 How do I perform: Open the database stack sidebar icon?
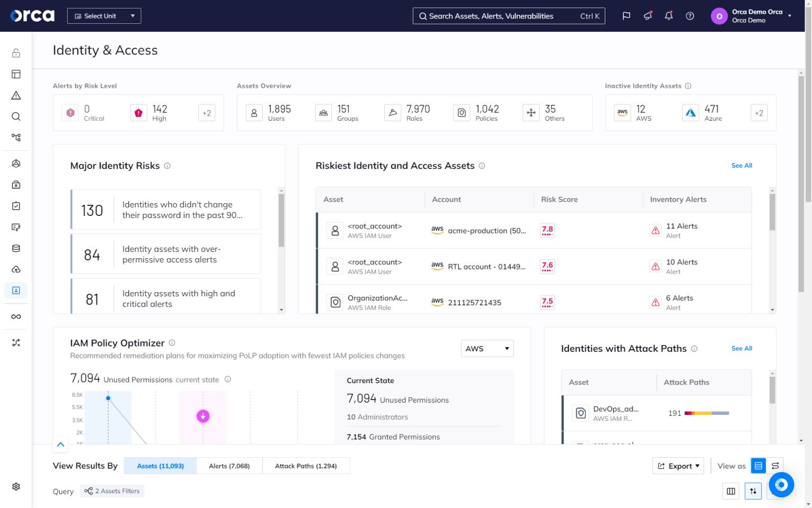tap(16, 248)
